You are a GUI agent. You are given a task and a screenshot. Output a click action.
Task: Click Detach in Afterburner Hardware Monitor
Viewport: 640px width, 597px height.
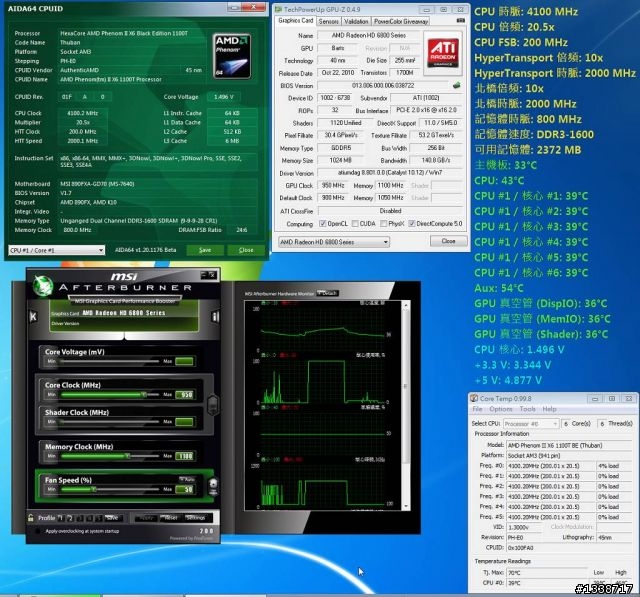click(327, 293)
